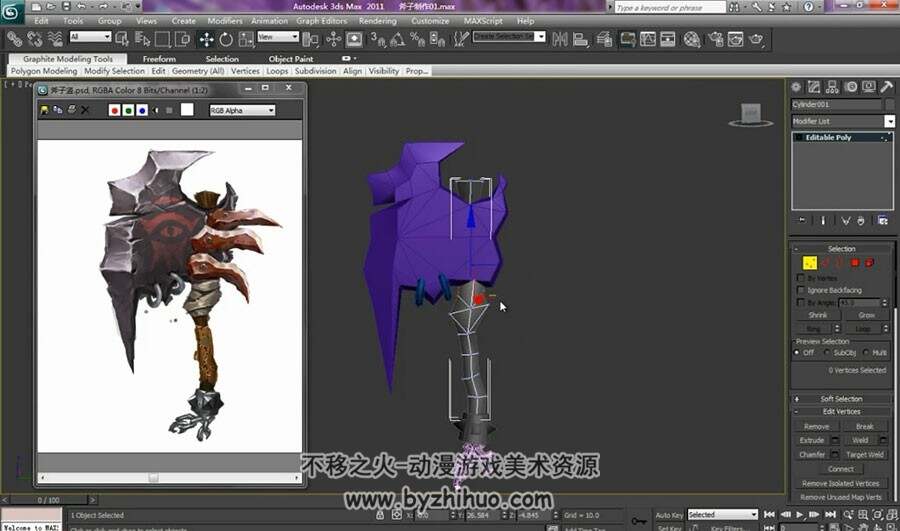
Task: Switch to the Object Paint ribbon tab
Action: pyautogui.click(x=290, y=59)
